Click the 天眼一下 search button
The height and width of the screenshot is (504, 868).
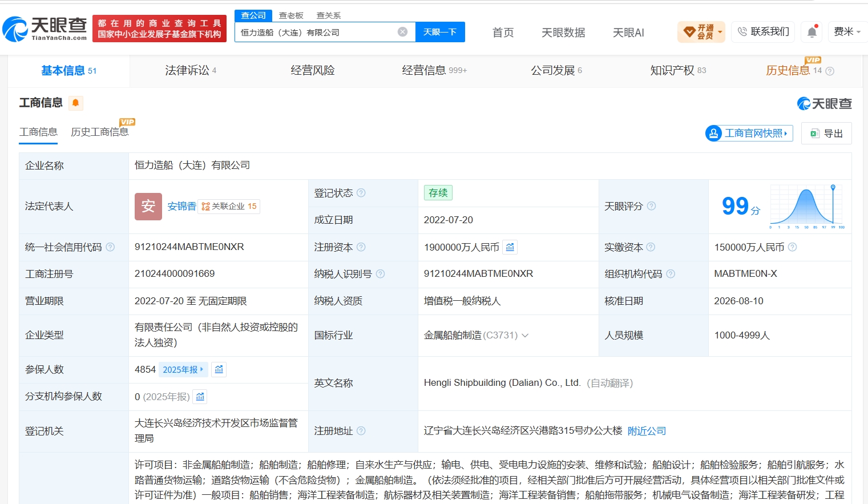[440, 32]
